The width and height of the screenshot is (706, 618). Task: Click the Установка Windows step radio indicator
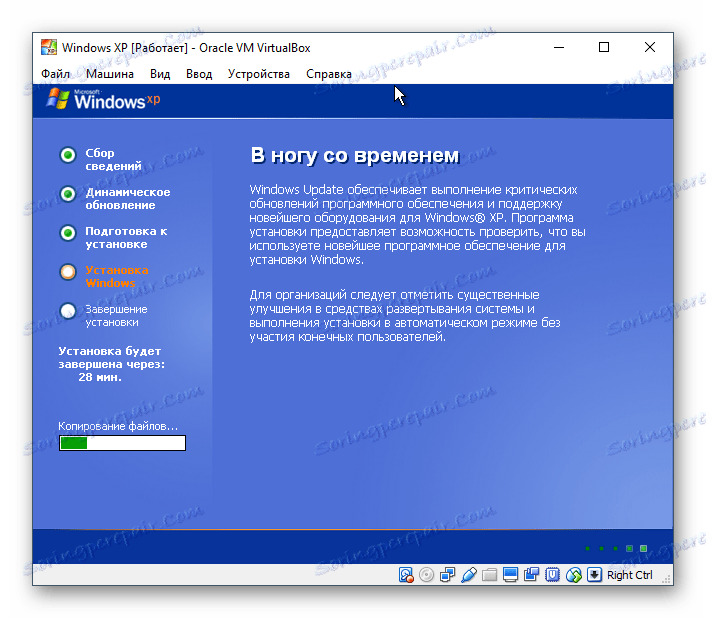coord(68,272)
